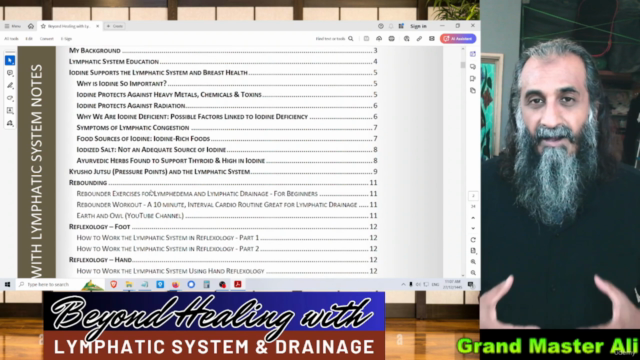Open the bookmarks panel icon in right rail
Image resolution: width=640 pixels, height=360 pixels.
[x=473, y=78]
